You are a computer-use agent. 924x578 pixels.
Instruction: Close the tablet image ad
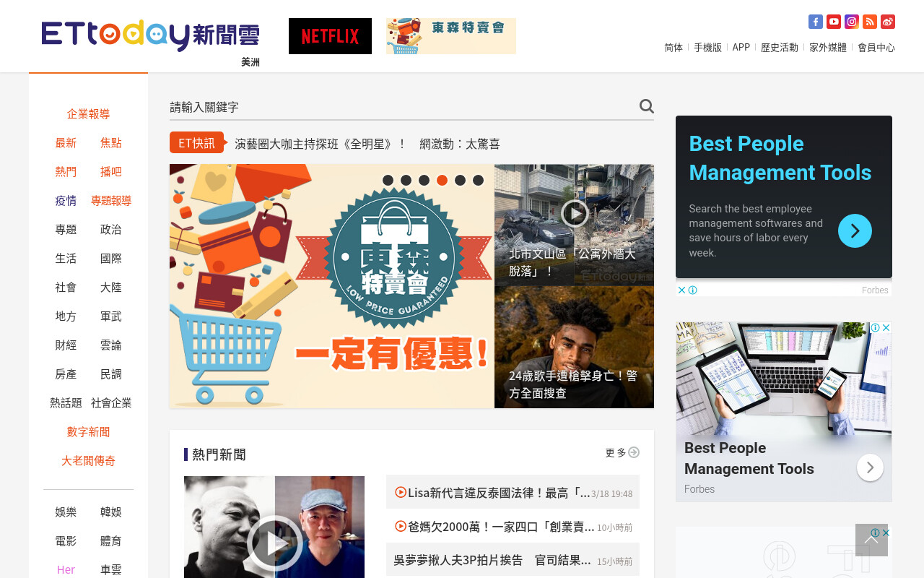886,328
